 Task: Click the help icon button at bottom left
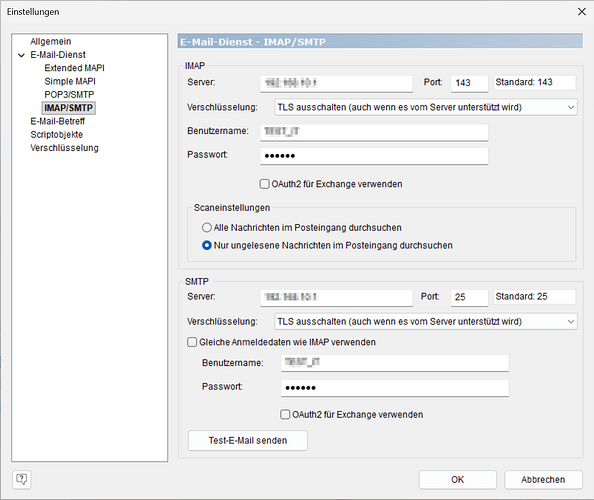coord(22,480)
